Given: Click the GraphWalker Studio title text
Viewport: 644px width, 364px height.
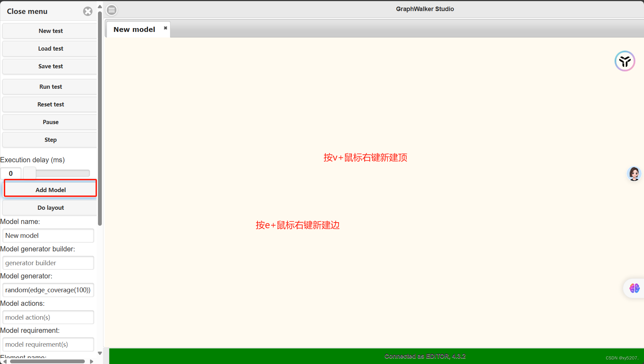Looking at the screenshot, I should [x=425, y=9].
